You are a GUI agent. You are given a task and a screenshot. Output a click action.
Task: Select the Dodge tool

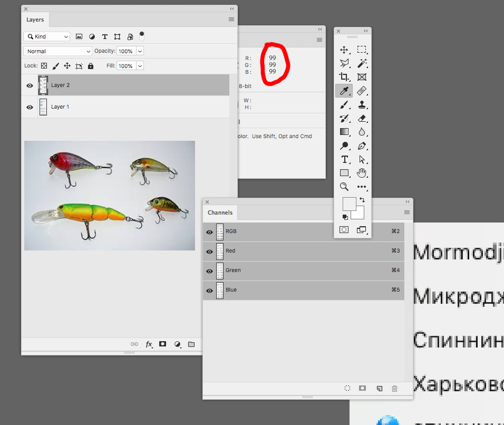point(344,146)
